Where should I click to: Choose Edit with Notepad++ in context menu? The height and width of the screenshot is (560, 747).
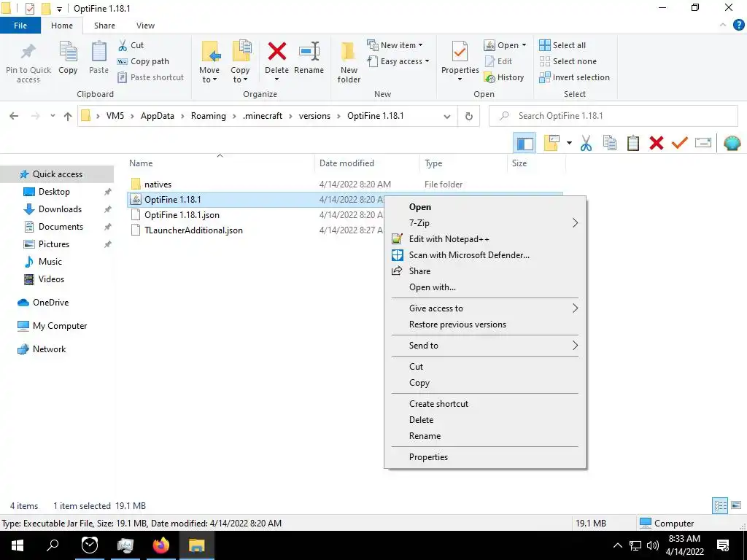point(484,239)
